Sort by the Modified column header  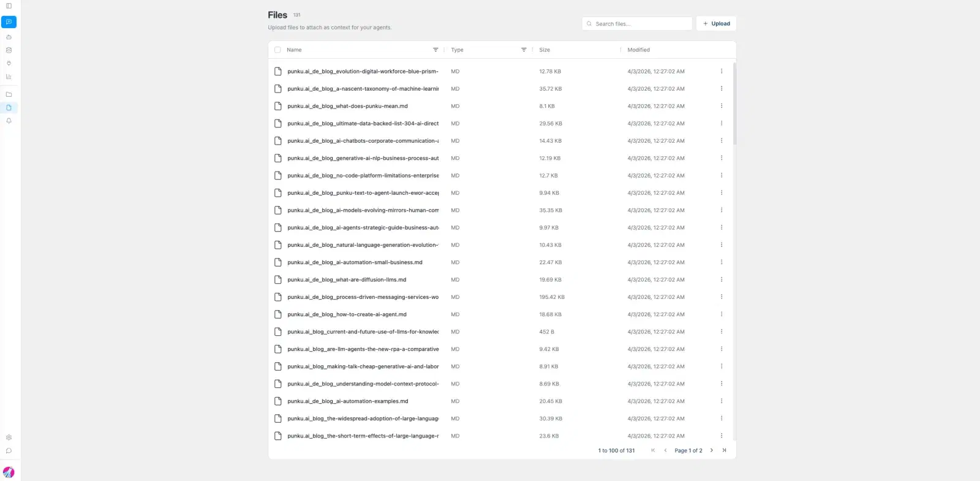pyautogui.click(x=638, y=50)
